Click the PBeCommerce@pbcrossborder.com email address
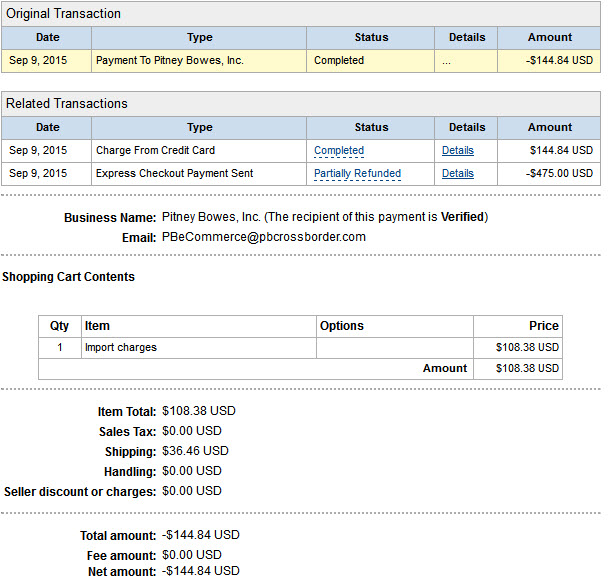 coord(264,237)
